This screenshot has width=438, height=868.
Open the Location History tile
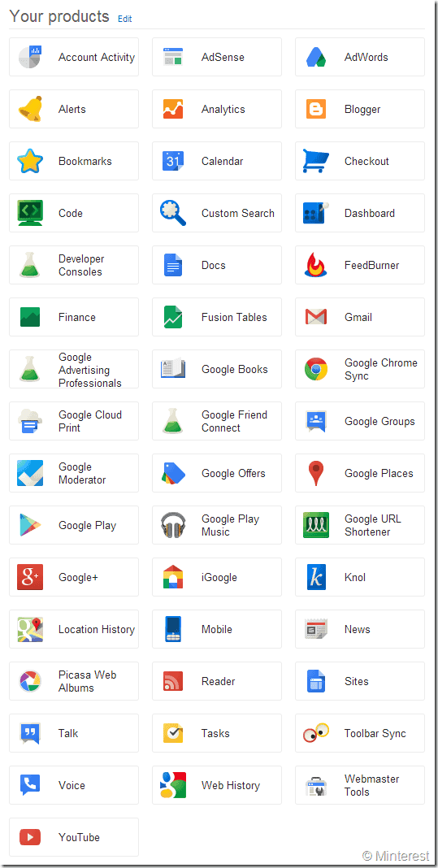point(74,629)
